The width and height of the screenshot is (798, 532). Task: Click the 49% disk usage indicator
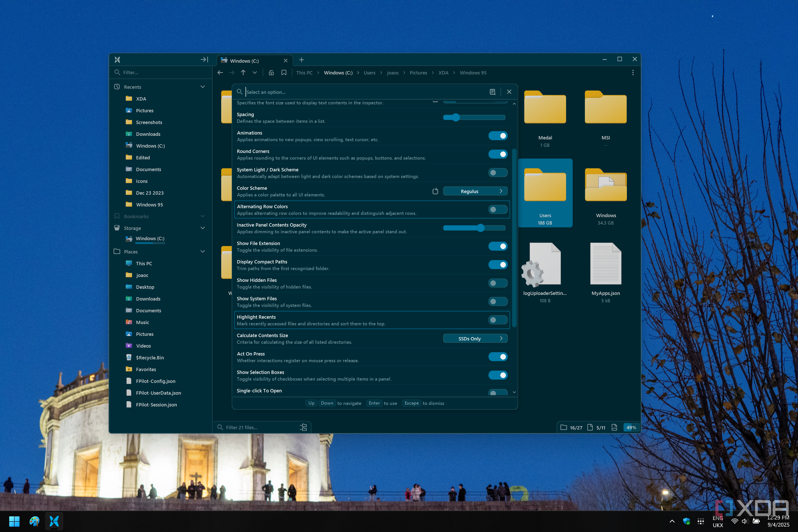(x=631, y=427)
